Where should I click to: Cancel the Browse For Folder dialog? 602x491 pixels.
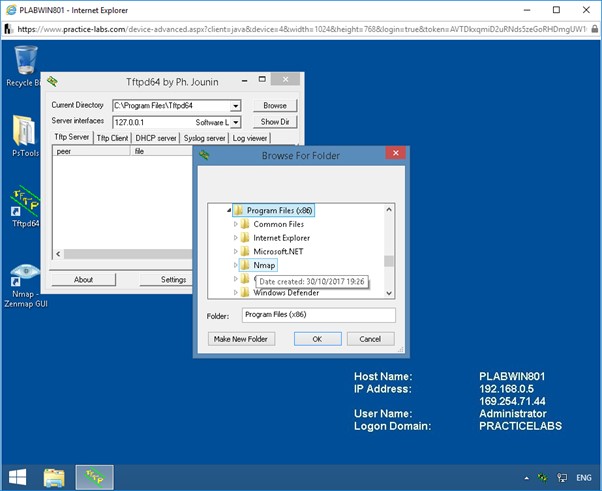[x=370, y=339]
